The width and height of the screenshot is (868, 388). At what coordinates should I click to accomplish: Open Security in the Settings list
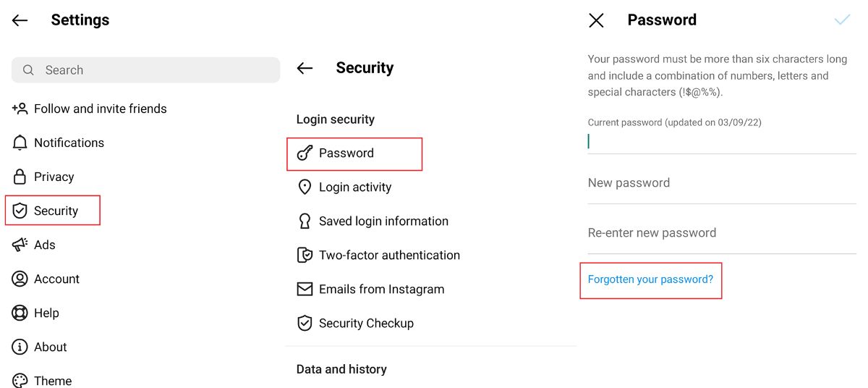coord(55,211)
